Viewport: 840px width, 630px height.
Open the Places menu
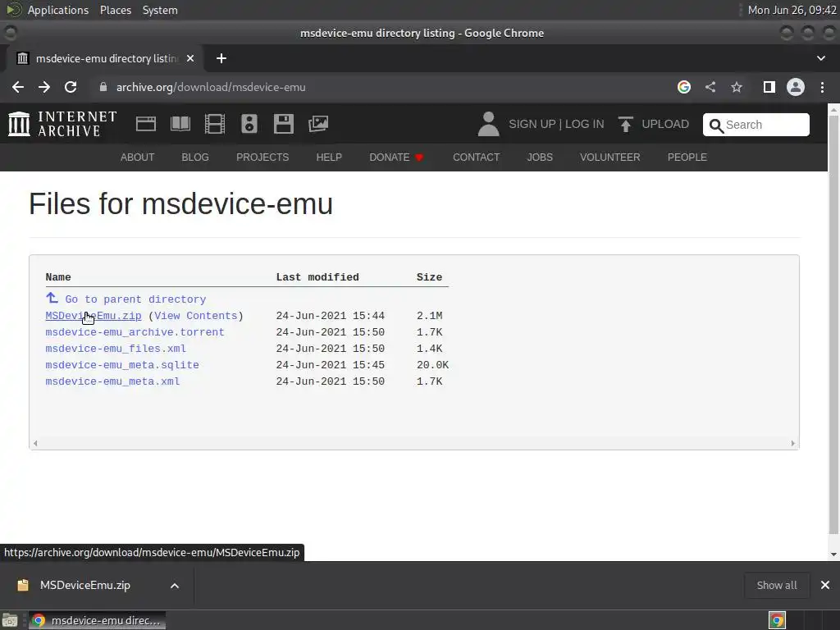pyautogui.click(x=116, y=10)
